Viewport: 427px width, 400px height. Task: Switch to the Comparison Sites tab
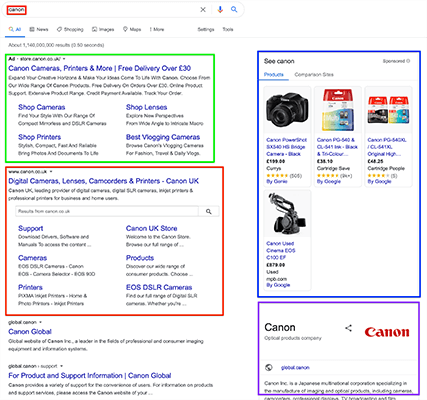coord(314,75)
